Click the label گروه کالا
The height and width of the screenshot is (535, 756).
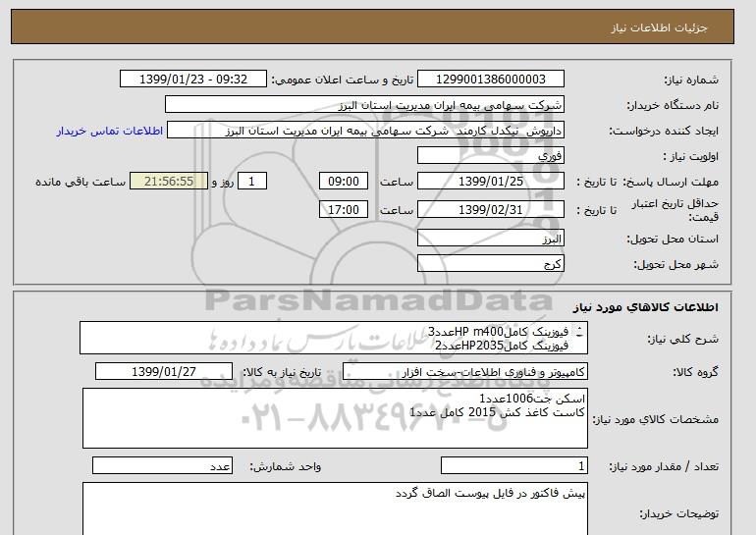pos(695,372)
